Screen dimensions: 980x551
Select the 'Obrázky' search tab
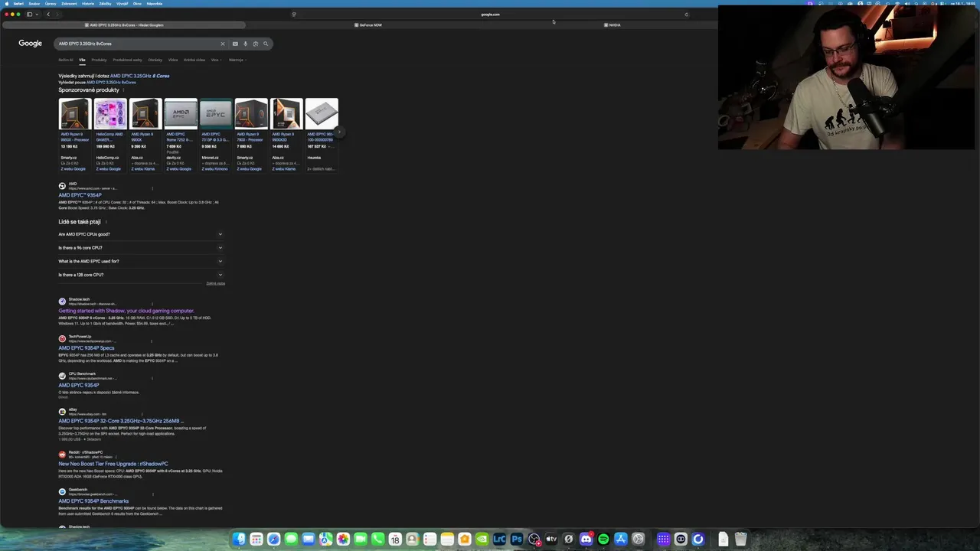pos(155,60)
